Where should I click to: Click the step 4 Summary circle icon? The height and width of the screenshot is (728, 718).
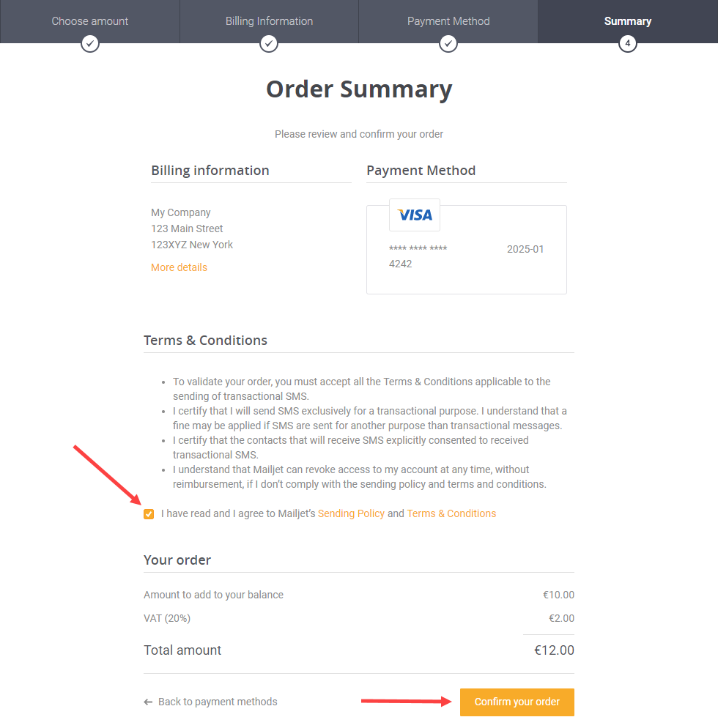click(x=627, y=44)
